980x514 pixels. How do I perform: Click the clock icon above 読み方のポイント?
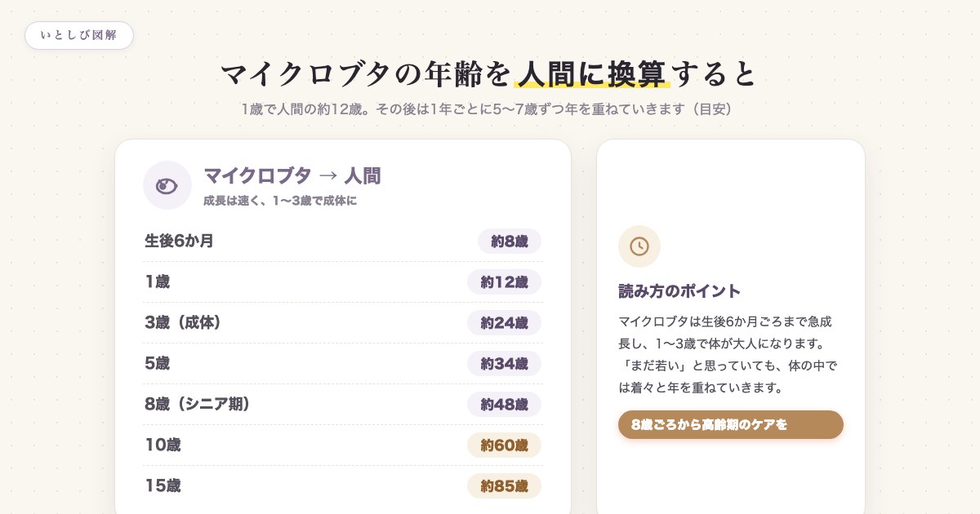(x=639, y=246)
